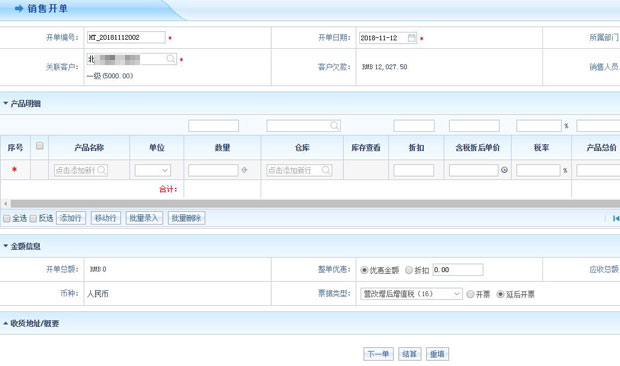The image size is (620, 366).
Task: Click the filter box above 数量 column
Action: (x=214, y=126)
